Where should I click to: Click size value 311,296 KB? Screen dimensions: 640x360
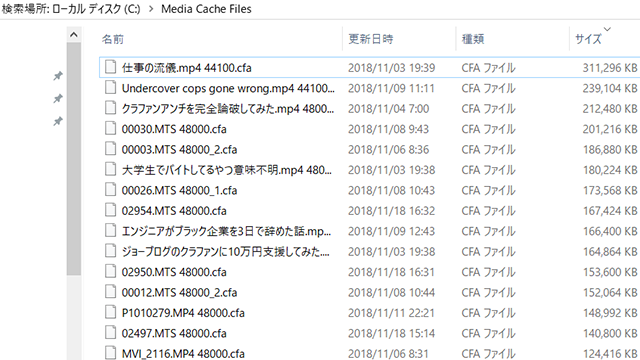pos(610,68)
